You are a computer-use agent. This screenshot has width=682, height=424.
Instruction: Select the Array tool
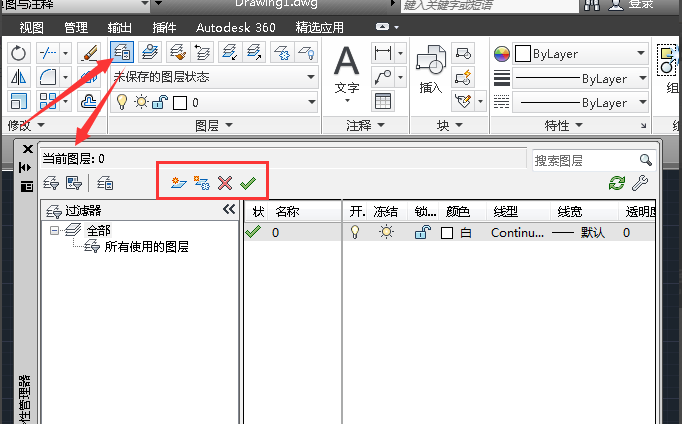click(x=48, y=102)
